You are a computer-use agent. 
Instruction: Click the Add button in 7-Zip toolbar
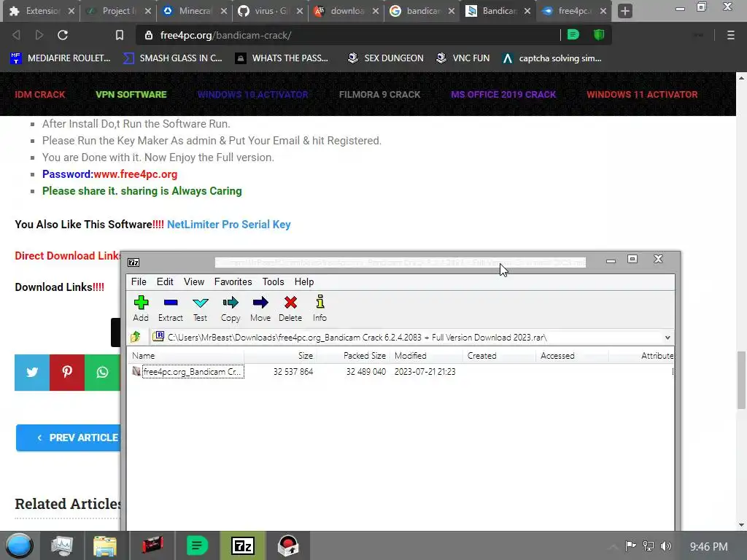(141, 308)
